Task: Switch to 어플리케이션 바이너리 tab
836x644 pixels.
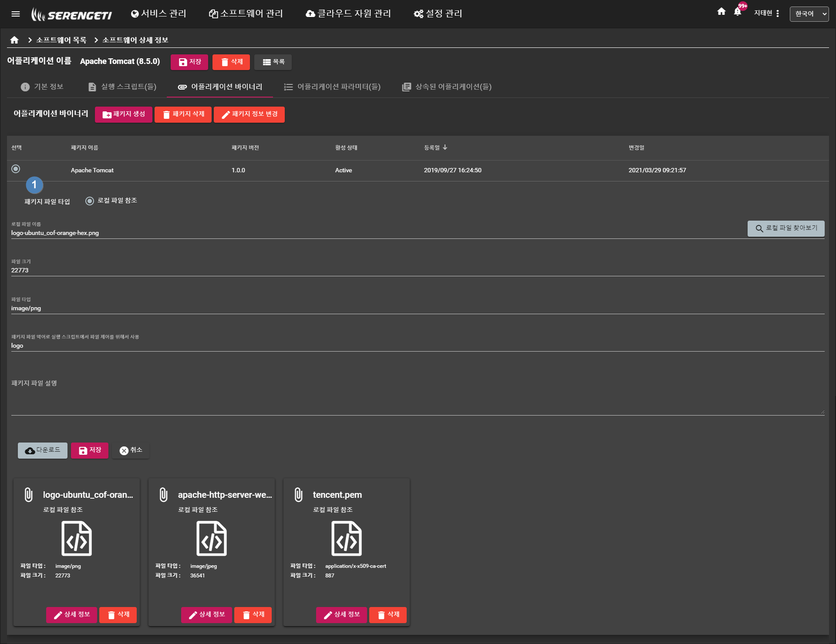Action: point(220,87)
